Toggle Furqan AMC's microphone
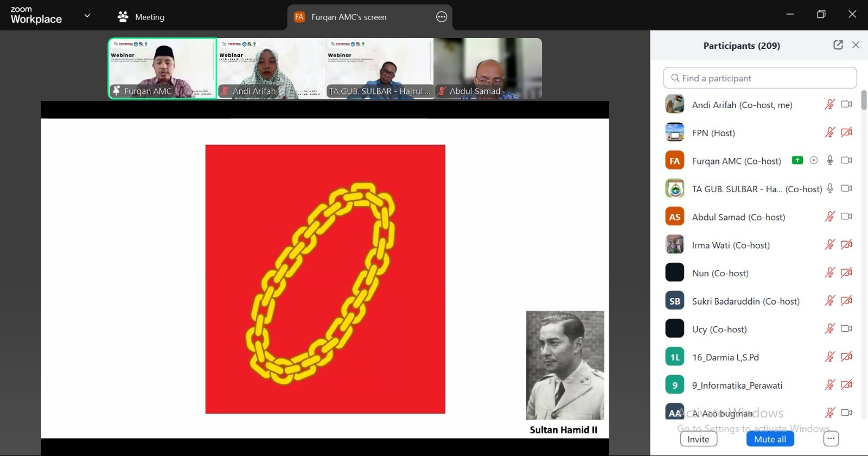 tap(829, 160)
